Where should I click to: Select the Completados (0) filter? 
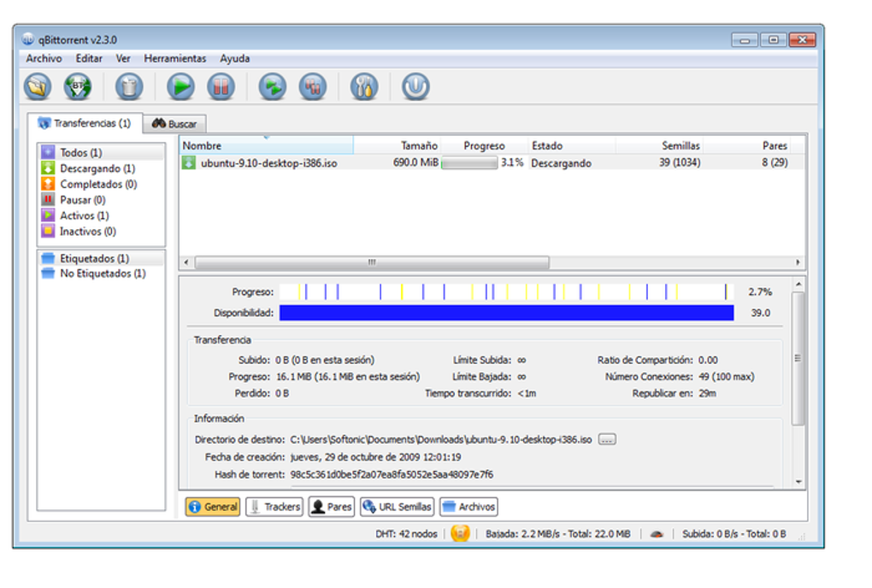pos(101,184)
